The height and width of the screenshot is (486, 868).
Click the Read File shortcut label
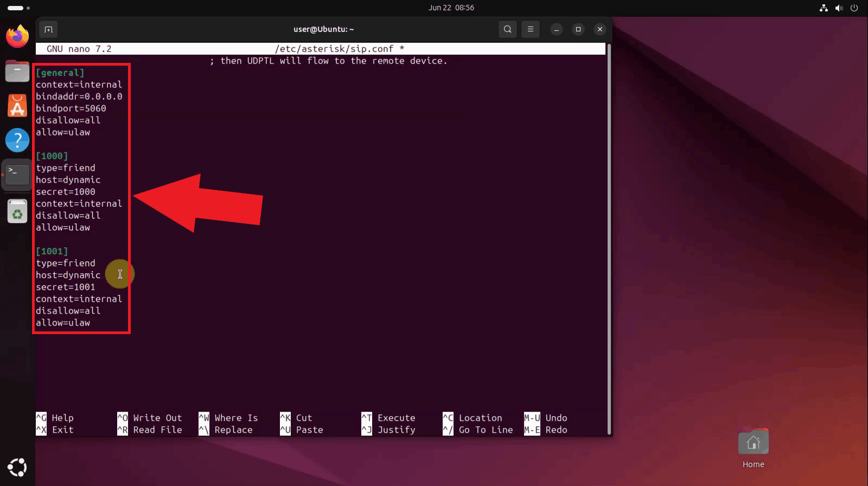click(157, 430)
